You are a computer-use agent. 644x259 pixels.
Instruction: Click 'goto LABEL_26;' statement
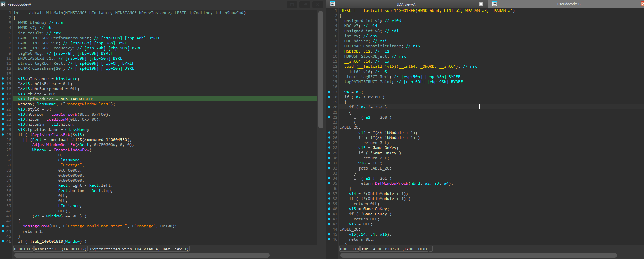pyautogui.click(x=375, y=168)
